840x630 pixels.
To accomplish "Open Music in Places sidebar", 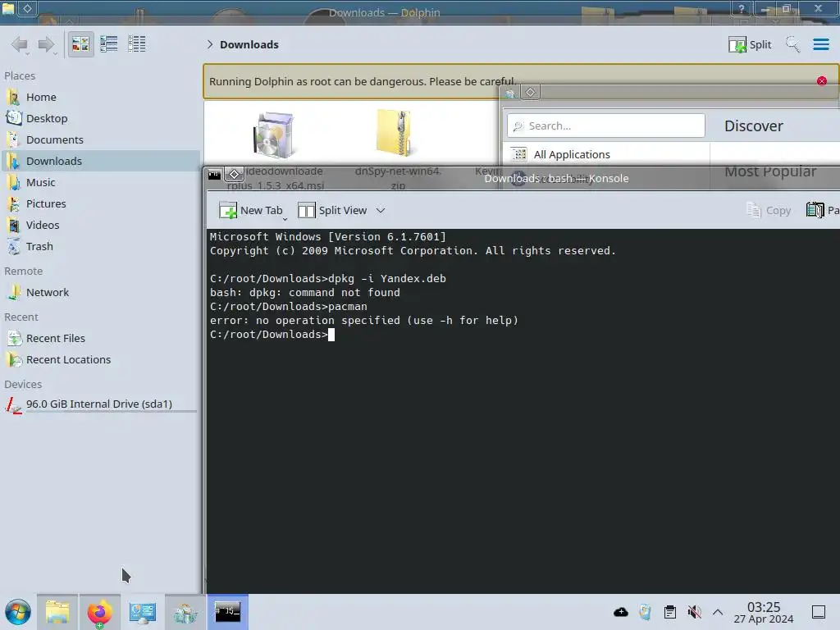I will (x=100, y=183).
